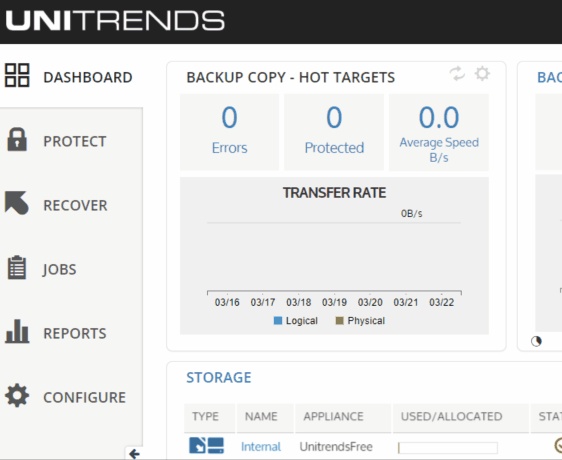Open Hot Targets panel settings gear

pyautogui.click(x=482, y=73)
